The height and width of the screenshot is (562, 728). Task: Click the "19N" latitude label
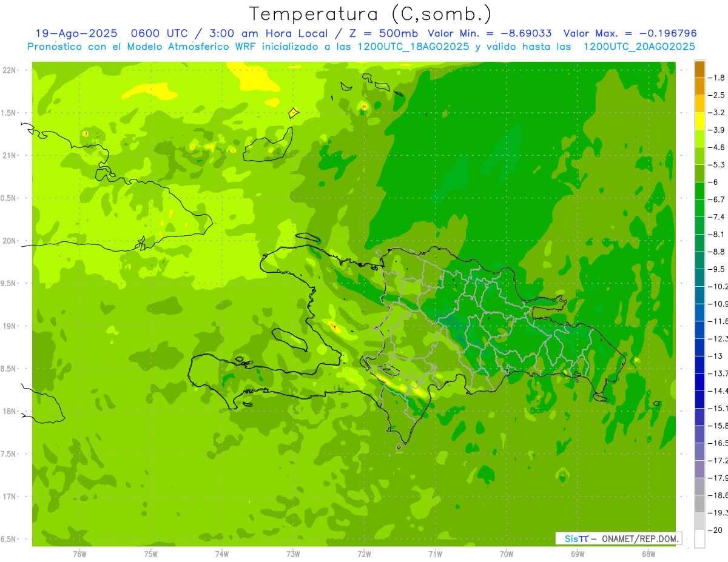(8, 326)
